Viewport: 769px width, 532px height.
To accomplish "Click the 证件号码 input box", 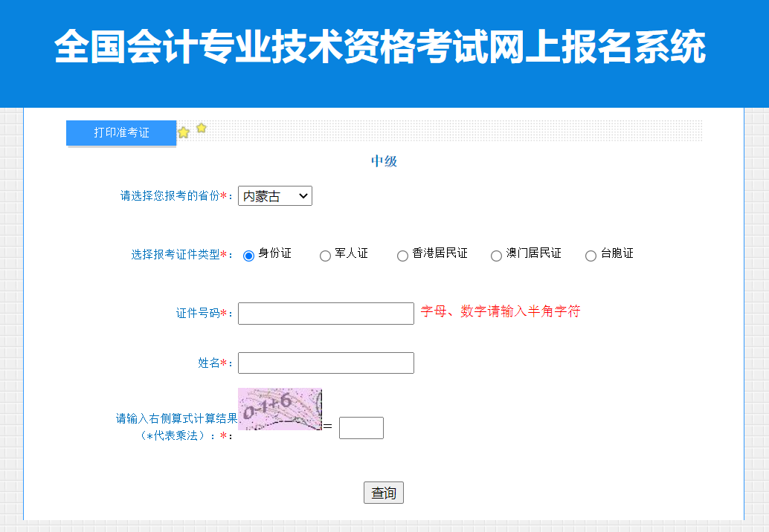I will [x=325, y=313].
